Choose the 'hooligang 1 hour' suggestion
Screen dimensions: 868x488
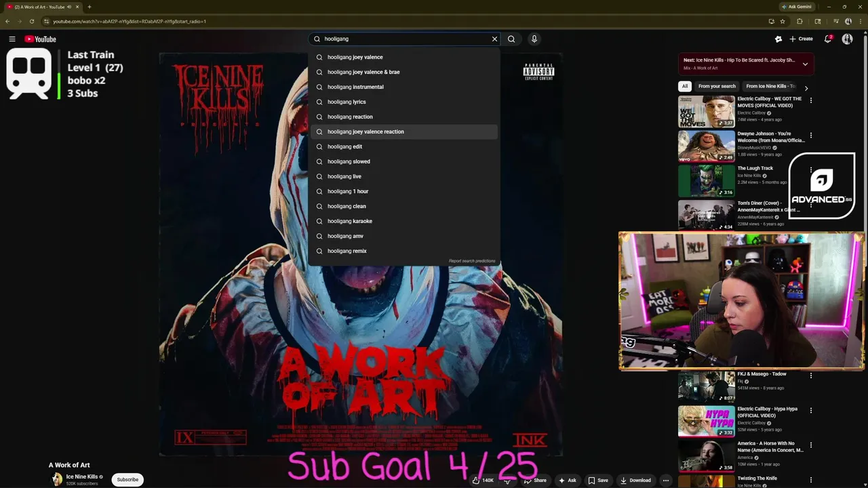click(x=403, y=191)
